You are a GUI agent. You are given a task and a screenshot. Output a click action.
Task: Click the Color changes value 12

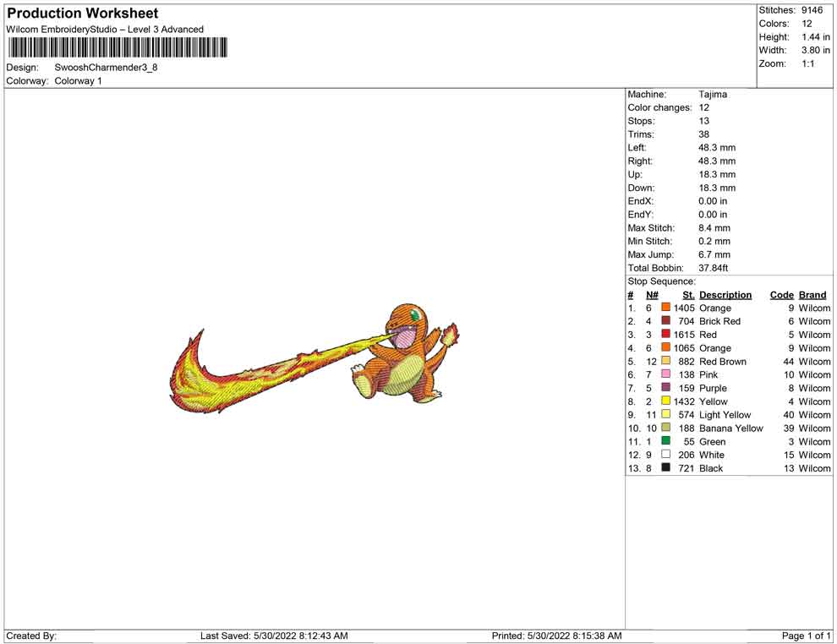pyautogui.click(x=703, y=107)
